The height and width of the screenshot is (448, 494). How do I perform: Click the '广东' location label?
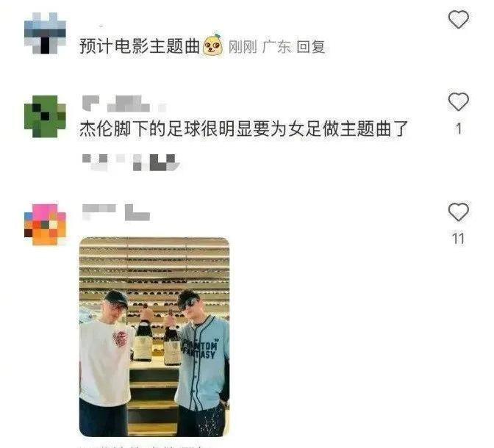[276, 47]
